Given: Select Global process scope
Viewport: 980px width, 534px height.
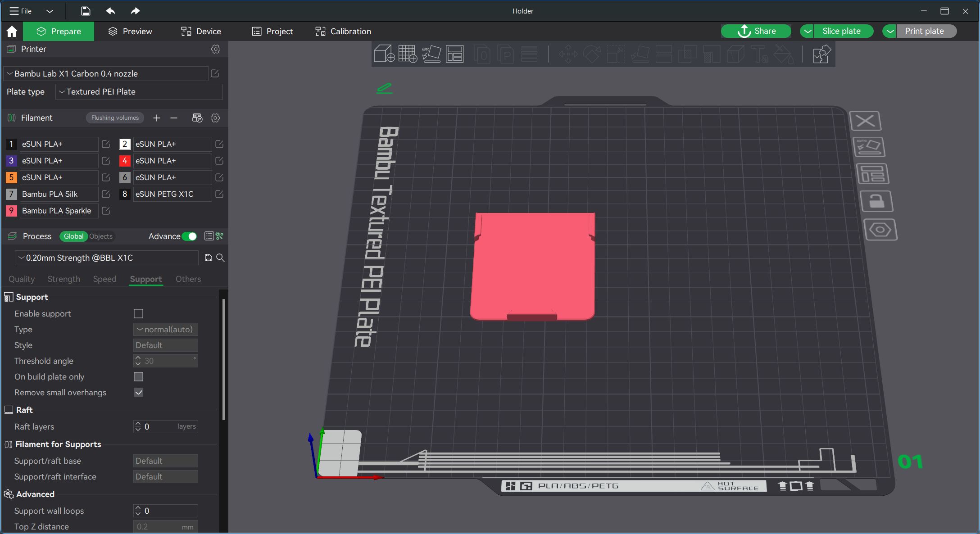Looking at the screenshot, I should (x=73, y=236).
